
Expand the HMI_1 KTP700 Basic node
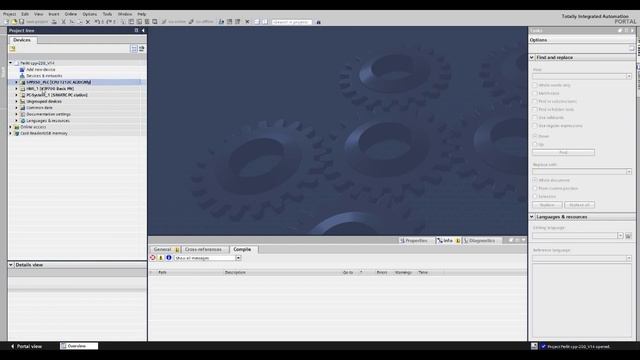coord(16,89)
